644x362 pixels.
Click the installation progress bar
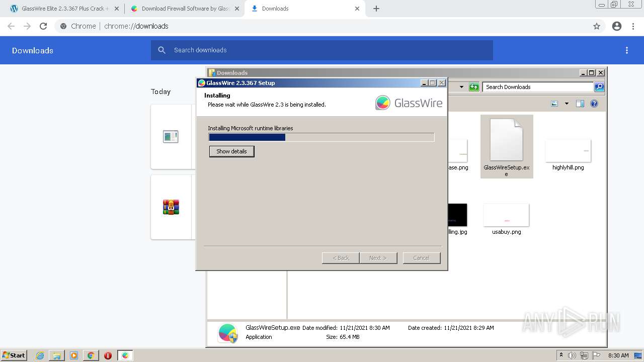point(321,137)
